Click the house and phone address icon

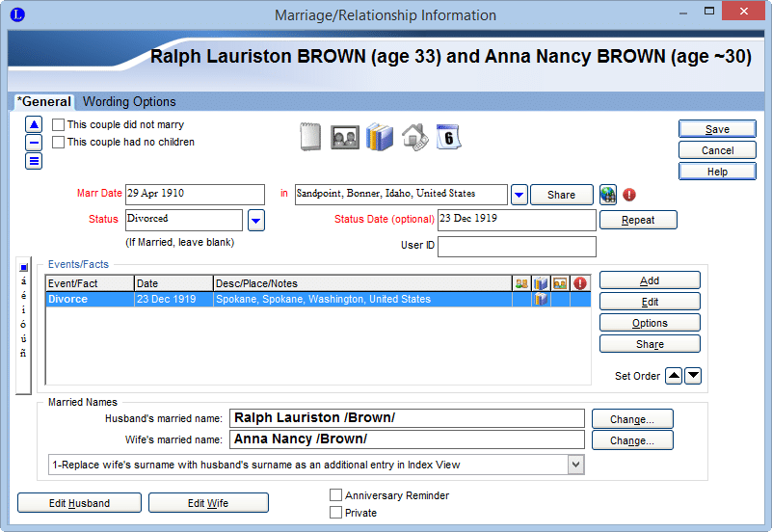[414, 137]
